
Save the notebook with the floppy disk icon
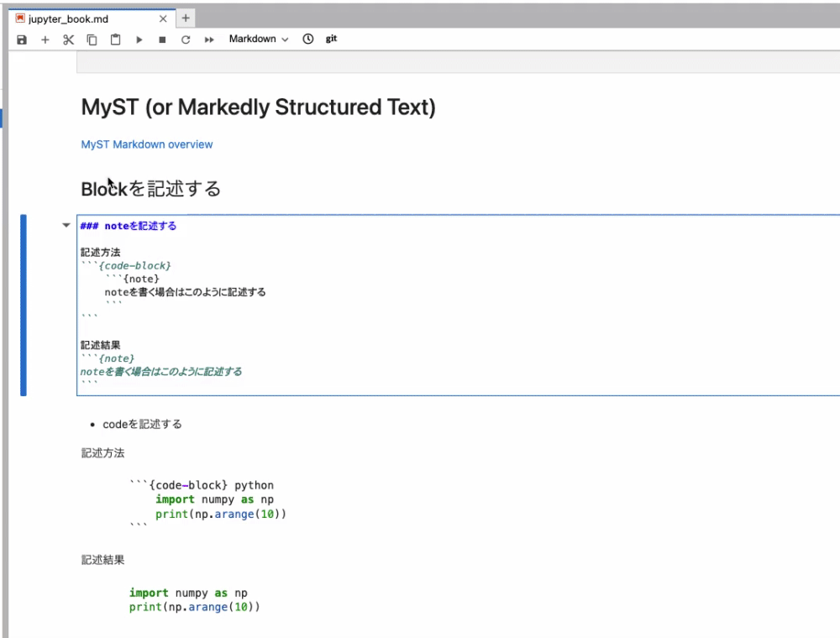[22, 39]
